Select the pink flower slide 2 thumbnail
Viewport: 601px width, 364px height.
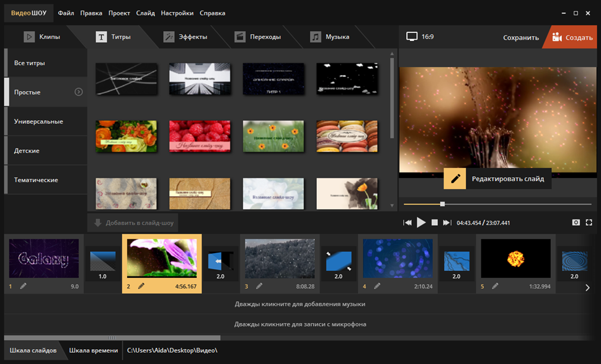pos(162,259)
